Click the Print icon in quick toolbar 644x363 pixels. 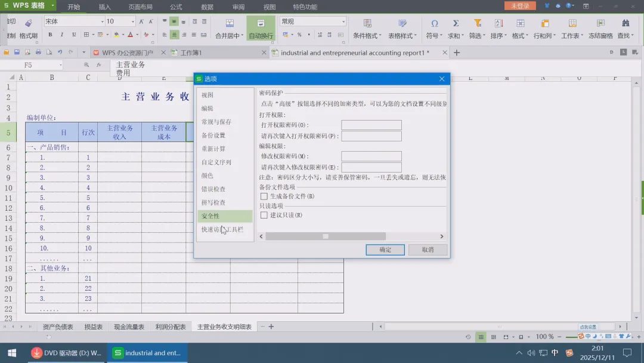[38, 52]
